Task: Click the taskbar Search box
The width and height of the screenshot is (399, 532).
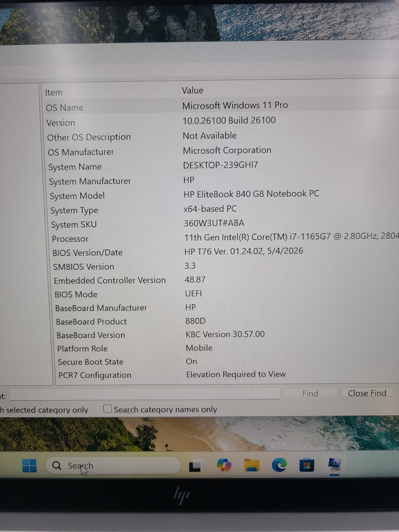Action: coord(113,465)
